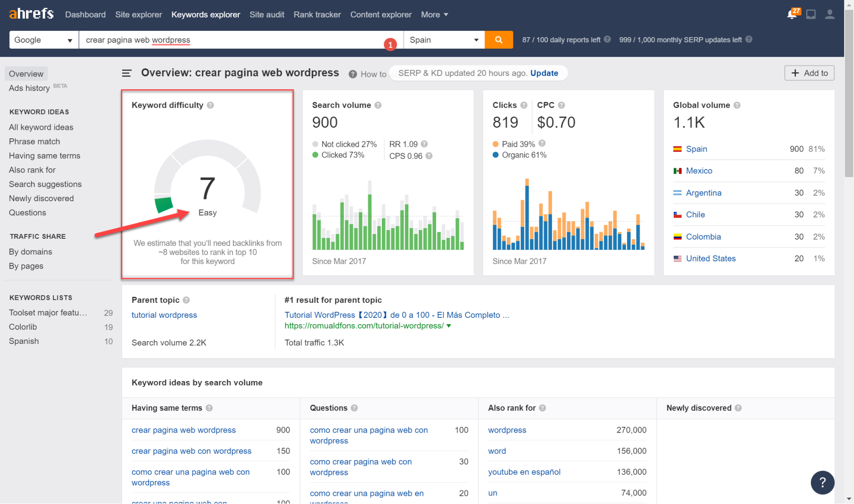The height and width of the screenshot is (504, 854).
Task: Open keyword youtube en español
Action: pyautogui.click(x=524, y=472)
